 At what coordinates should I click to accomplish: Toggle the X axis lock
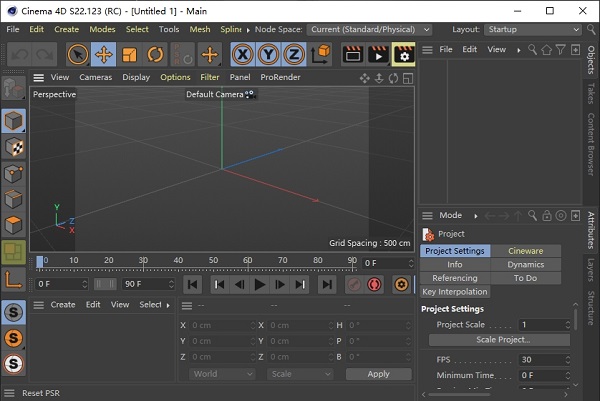click(x=242, y=54)
